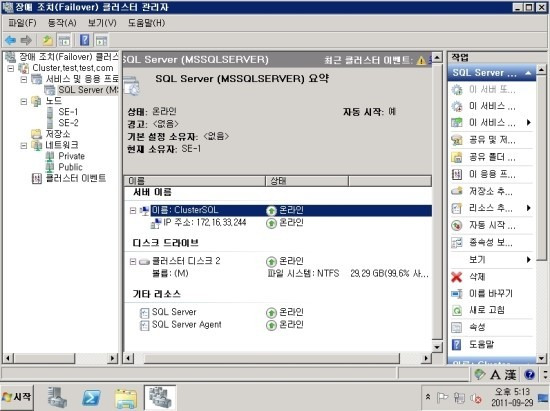This screenshot has height=411, width=550.
Task: Click the Back arrow toolbar icon
Action: tap(11, 40)
